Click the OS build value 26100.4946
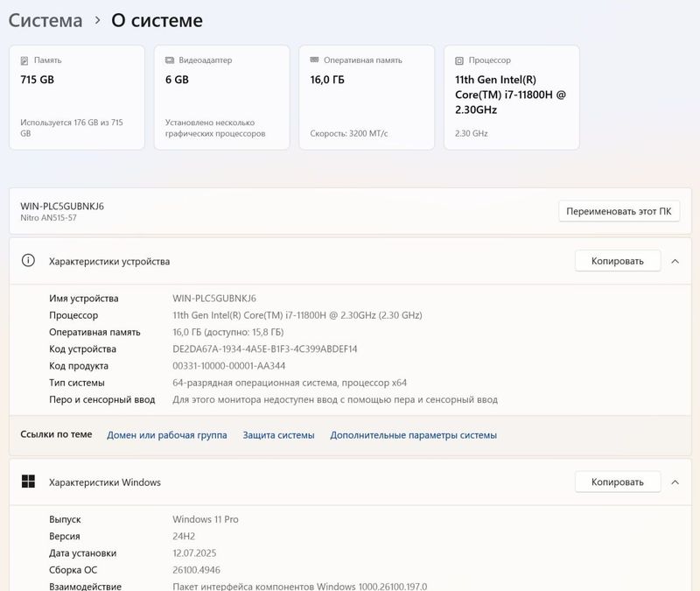The image size is (700, 591). point(196,570)
